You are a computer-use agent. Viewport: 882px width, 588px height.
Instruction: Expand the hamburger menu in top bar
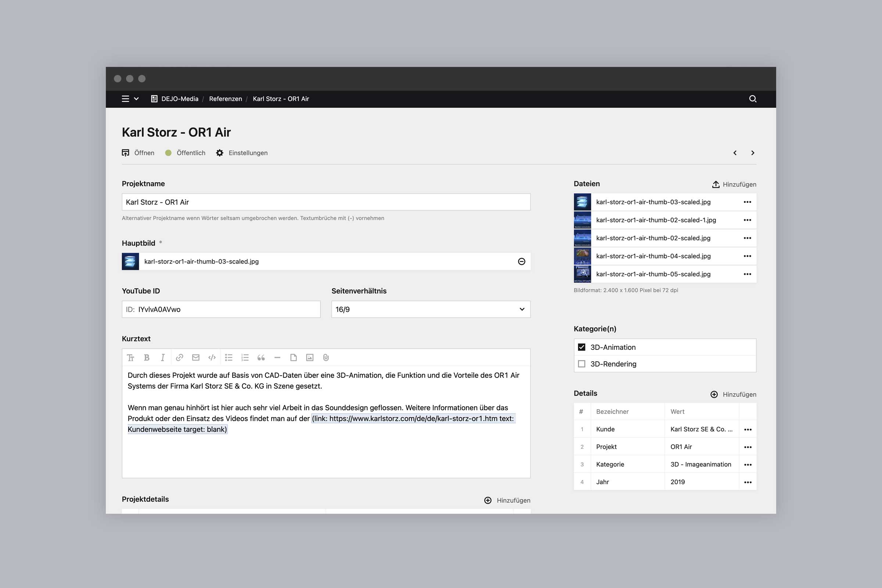126,98
